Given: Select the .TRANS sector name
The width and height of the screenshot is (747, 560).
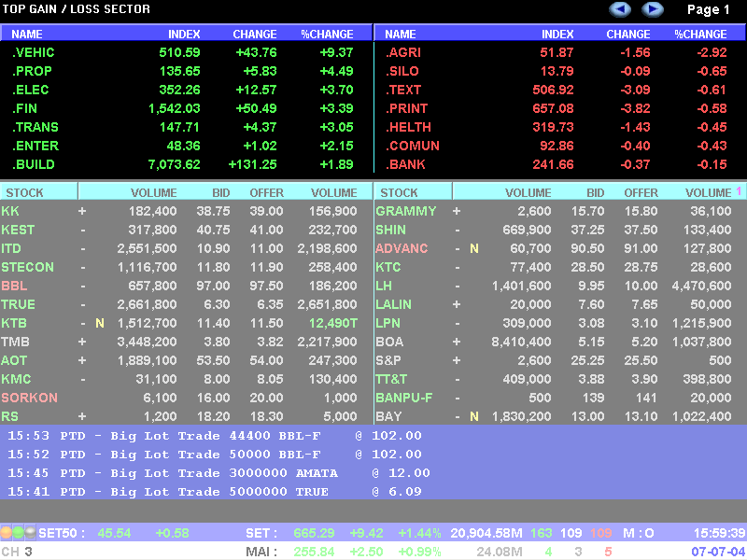Looking at the screenshot, I should [x=35, y=127].
